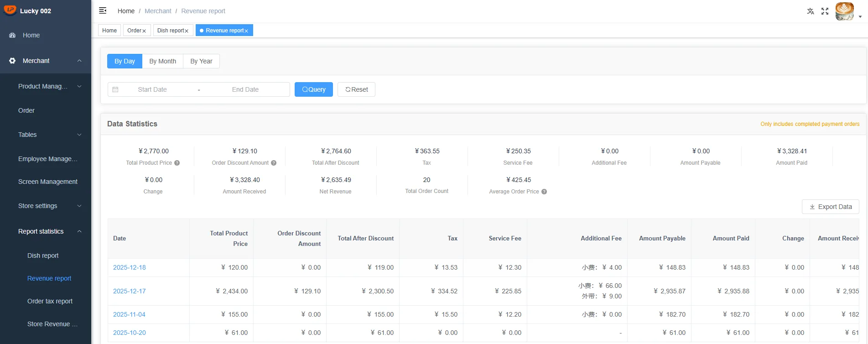868x344 pixels.
Task: Click the End Date field
Action: (245, 89)
